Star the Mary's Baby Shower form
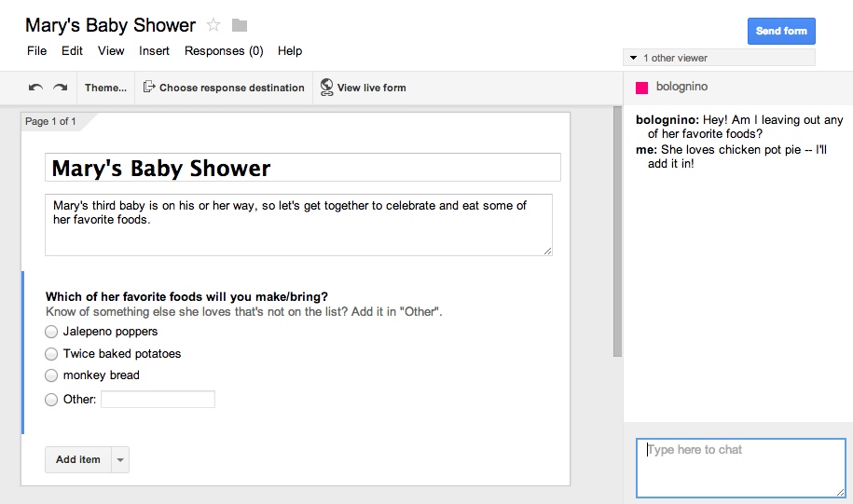Image resolution: width=853 pixels, height=504 pixels. pyautogui.click(x=213, y=25)
